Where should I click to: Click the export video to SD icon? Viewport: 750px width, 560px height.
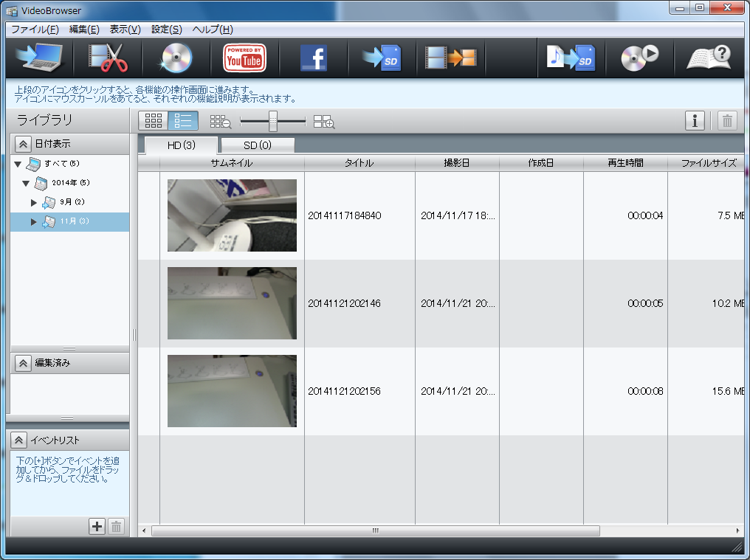click(x=381, y=58)
